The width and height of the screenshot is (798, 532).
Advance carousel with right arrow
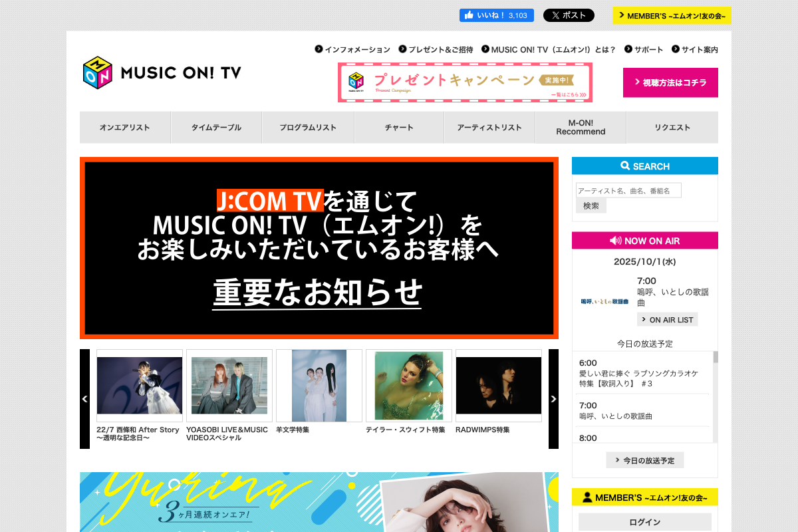pos(553,399)
